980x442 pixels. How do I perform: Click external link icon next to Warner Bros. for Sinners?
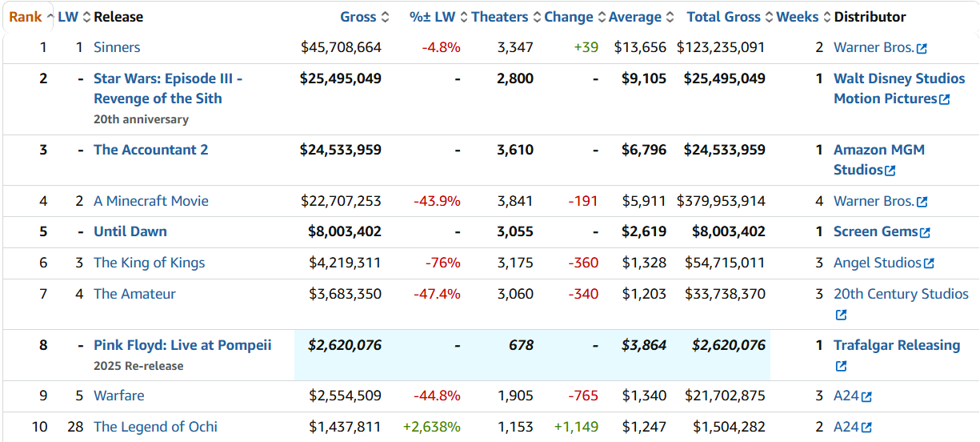[x=922, y=49]
